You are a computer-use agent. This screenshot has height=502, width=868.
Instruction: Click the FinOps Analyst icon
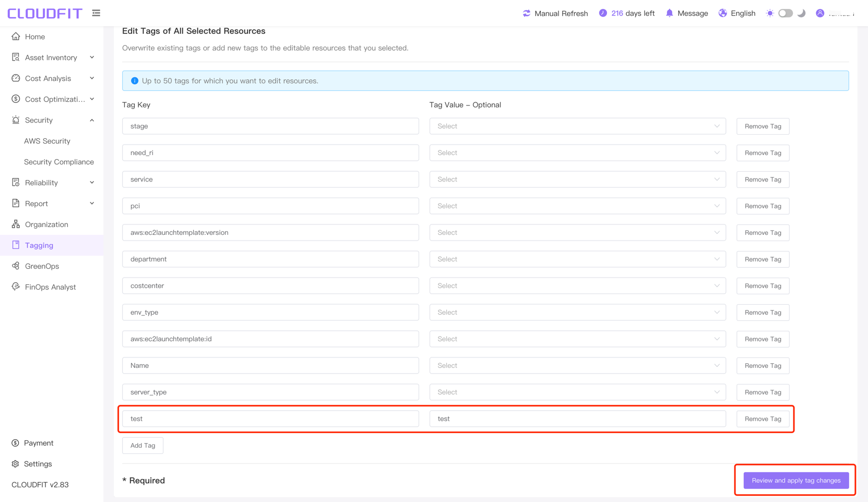pos(16,287)
